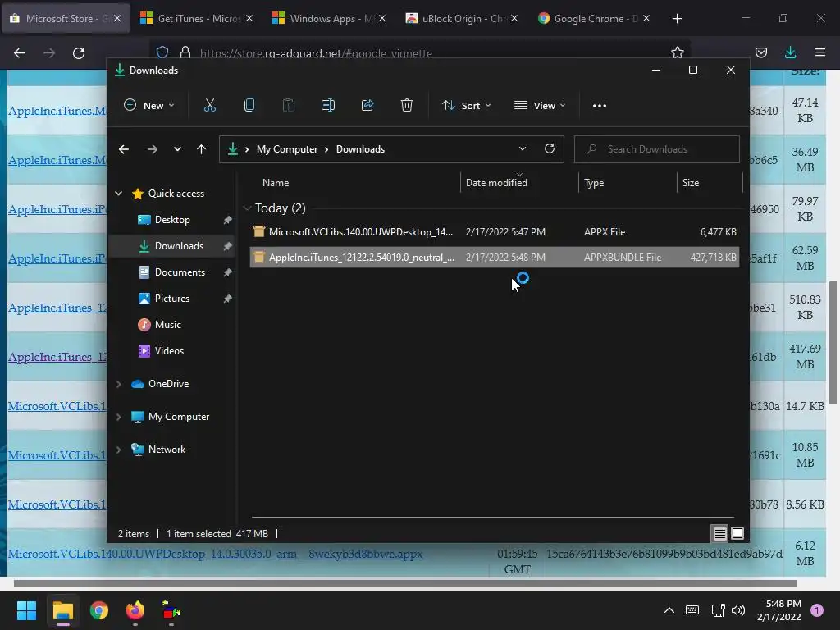
Task: Open the View dropdown menu
Action: coord(540,106)
